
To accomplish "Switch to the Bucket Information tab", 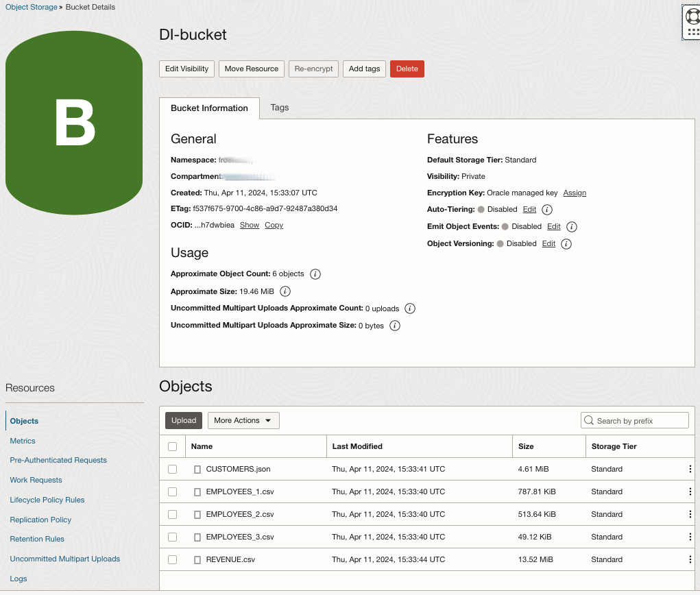I will [x=209, y=108].
